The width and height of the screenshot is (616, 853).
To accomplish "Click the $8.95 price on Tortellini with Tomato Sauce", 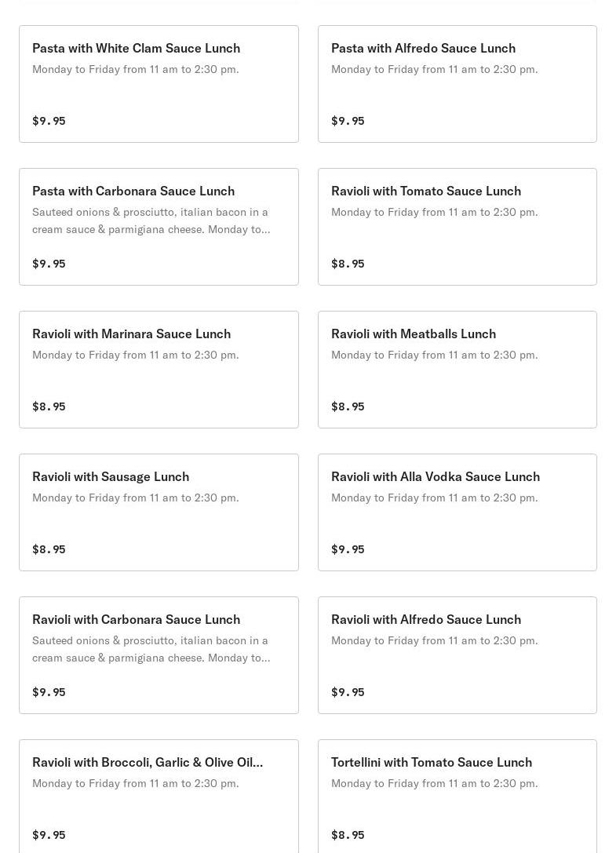I will click(348, 835).
